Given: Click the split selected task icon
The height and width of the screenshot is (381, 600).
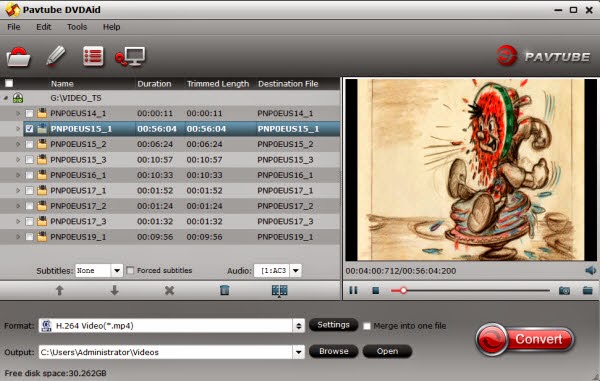Looking at the screenshot, I should 279,291.
